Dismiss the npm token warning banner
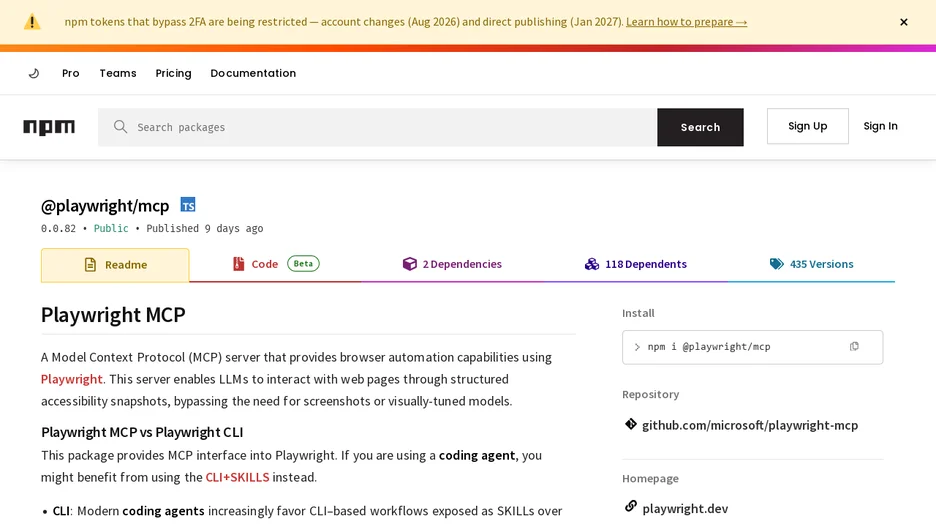Viewport: 936px width, 527px height. click(x=904, y=22)
